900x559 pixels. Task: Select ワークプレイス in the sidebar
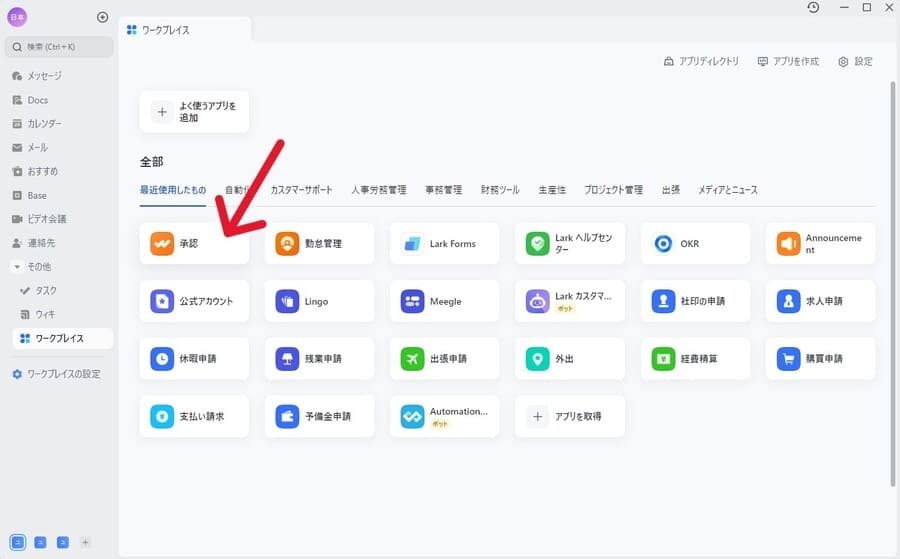(x=63, y=338)
